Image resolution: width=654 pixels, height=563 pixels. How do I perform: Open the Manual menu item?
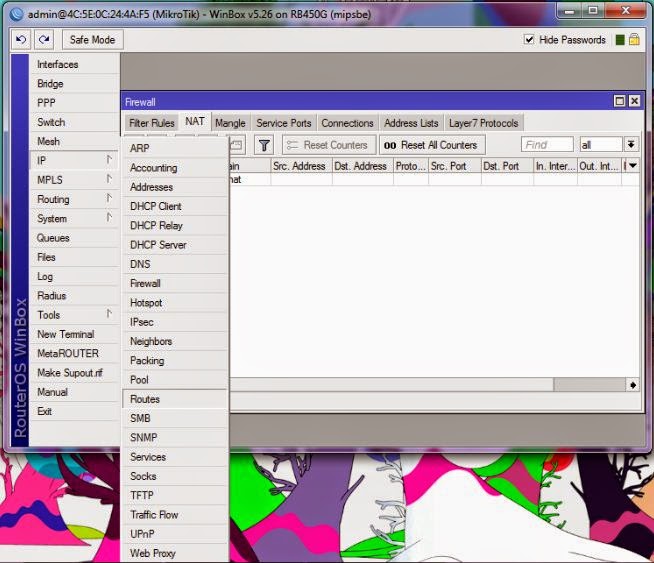(x=75, y=392)
